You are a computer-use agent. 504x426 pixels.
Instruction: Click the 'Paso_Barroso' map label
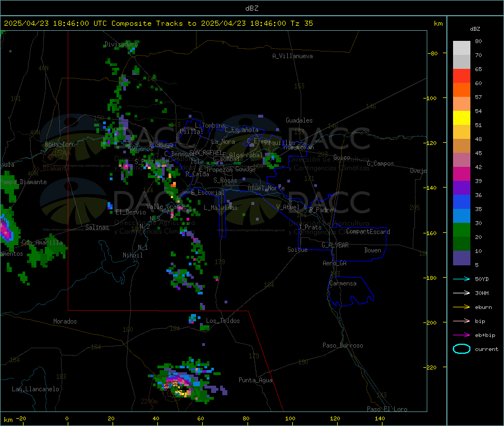tap(343, 345)
